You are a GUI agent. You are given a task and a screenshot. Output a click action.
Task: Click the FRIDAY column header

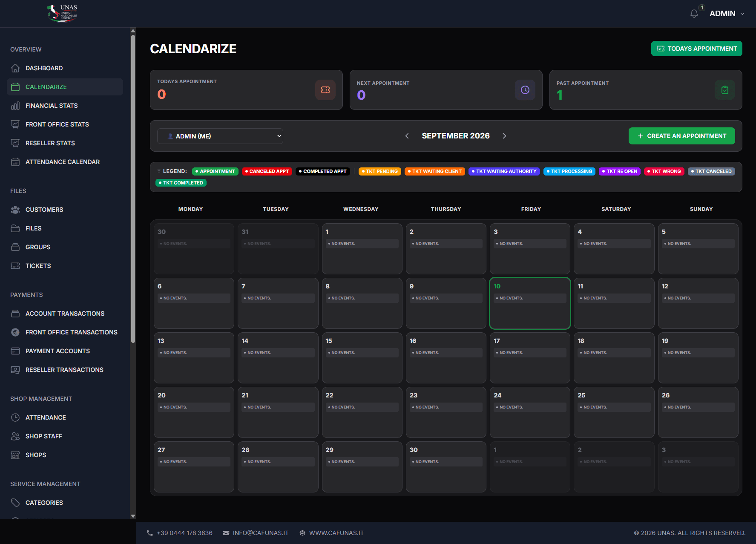point(531,209)
